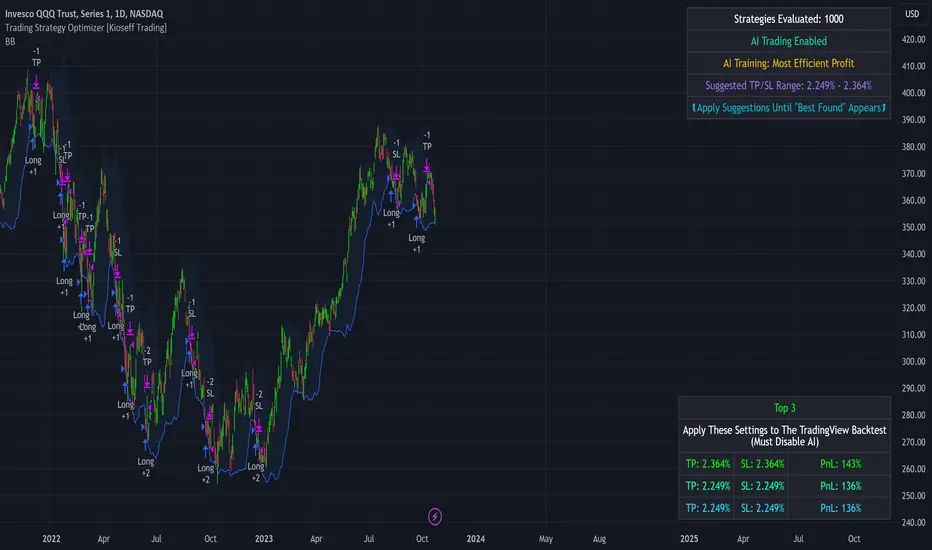
Task: Click the "Apply These Settings" instruction cell
Action: pyautogui.click(x=783, y=436)
